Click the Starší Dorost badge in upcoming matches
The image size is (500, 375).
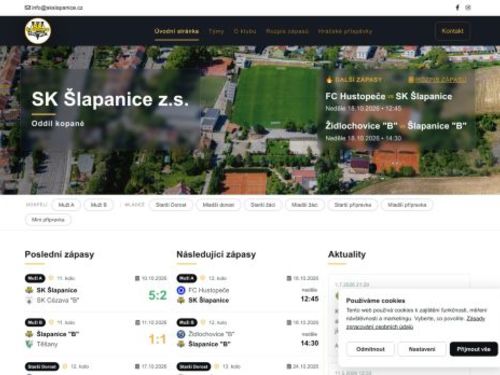(x=194, y=367)
